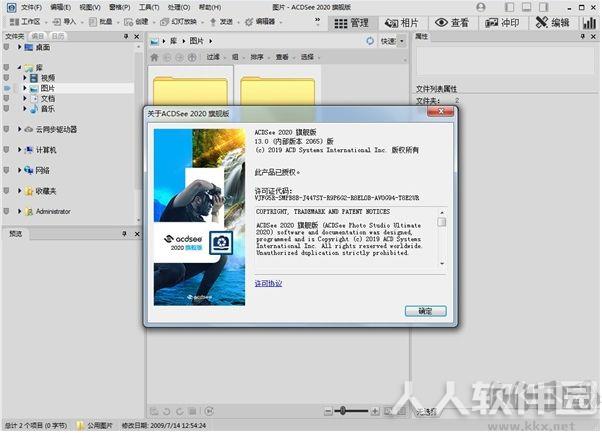Switch to the 相片 (Photos) mode
602x433 pixels.
coord(401,23)
